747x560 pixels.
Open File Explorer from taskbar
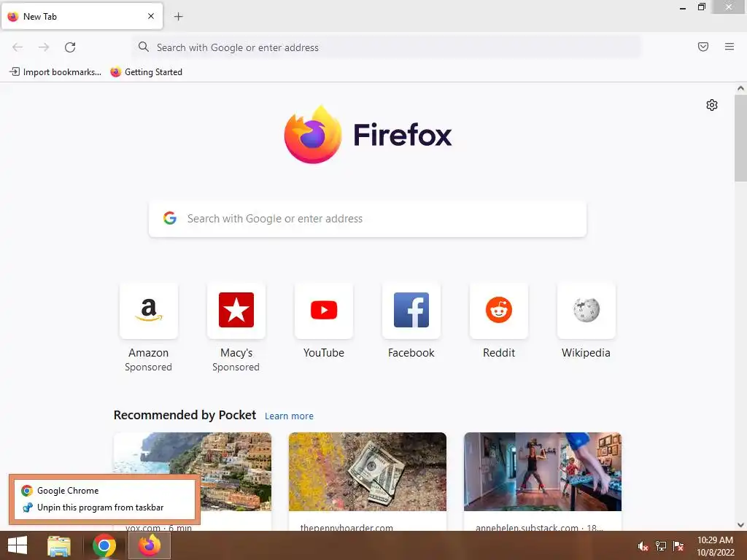pos(59,545)
